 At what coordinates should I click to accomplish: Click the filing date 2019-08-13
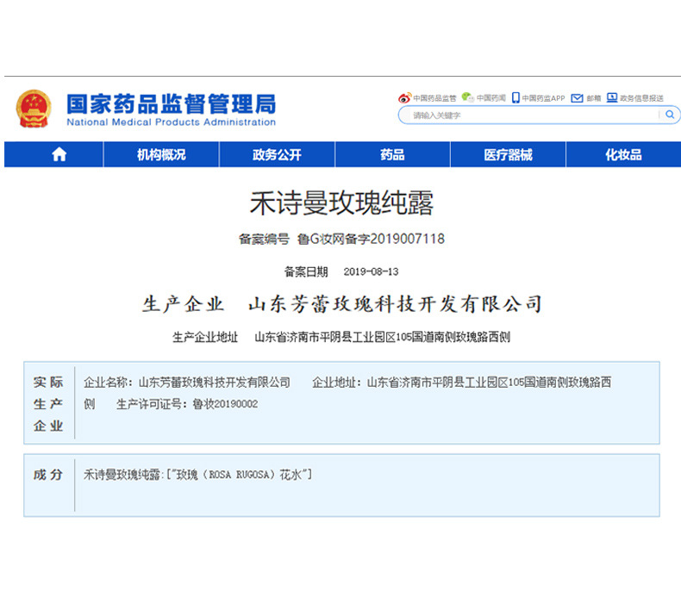pos(371,271)
